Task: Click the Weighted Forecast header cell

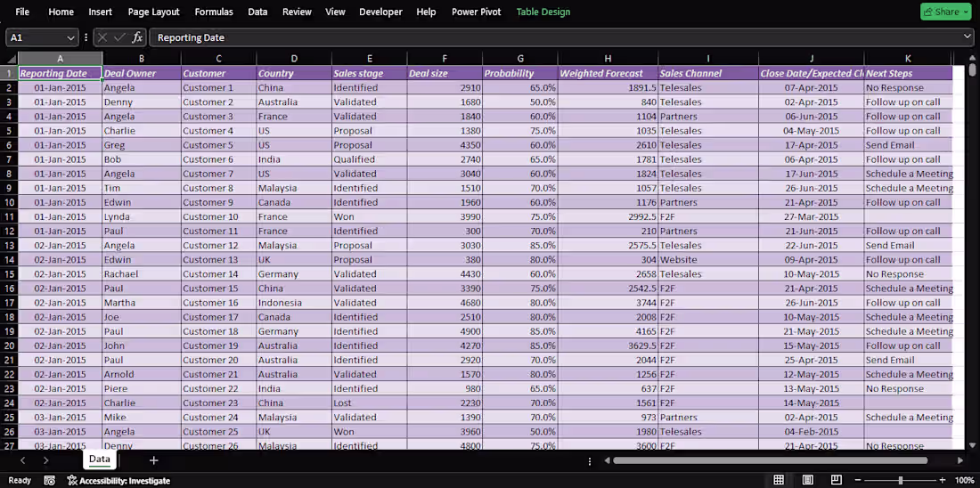Action: tap(608, 74)
